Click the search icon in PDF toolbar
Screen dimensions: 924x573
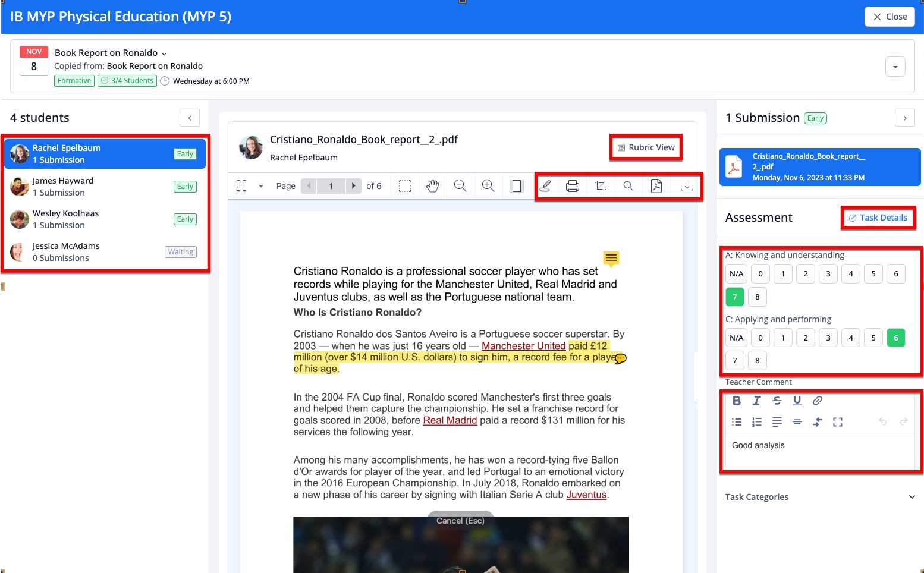(628, 186)
